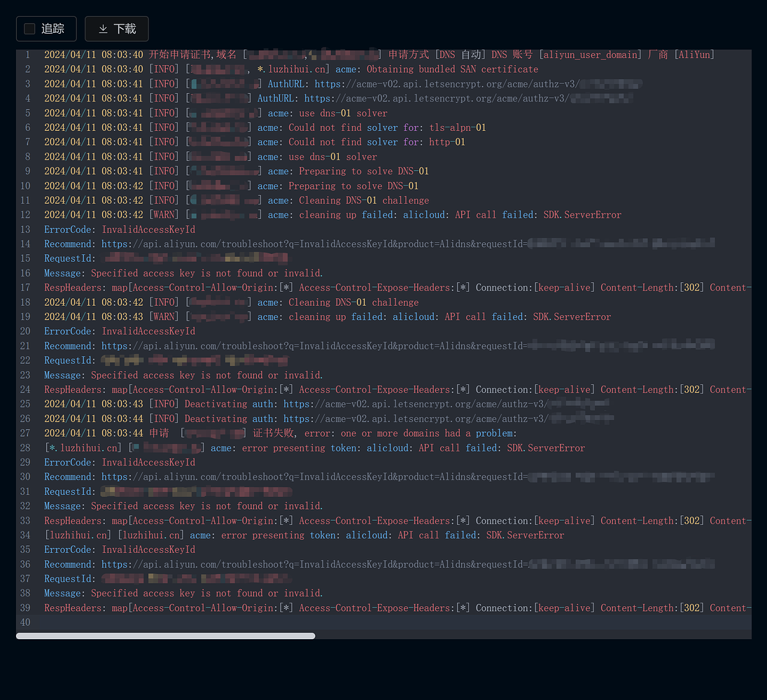The image size is (767, 700).
Task: Open the Recommend URL on line 30
Action: [x=315, y=477]
